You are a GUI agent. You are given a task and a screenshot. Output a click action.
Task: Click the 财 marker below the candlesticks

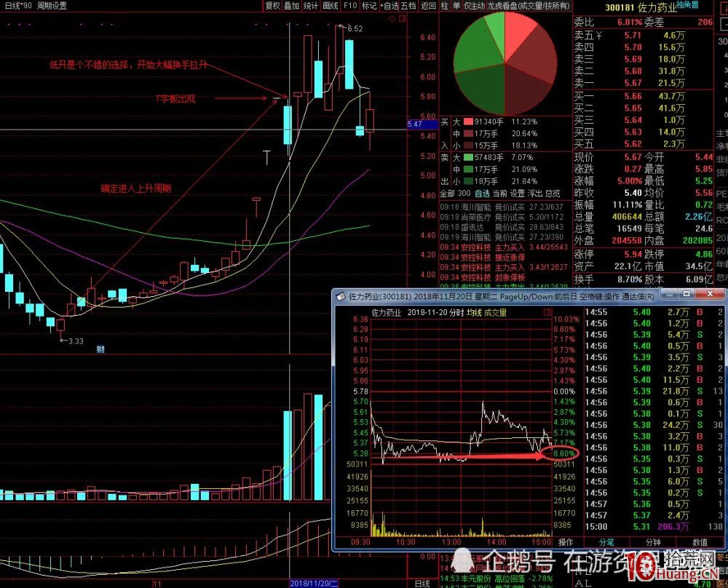click(100, 349)
